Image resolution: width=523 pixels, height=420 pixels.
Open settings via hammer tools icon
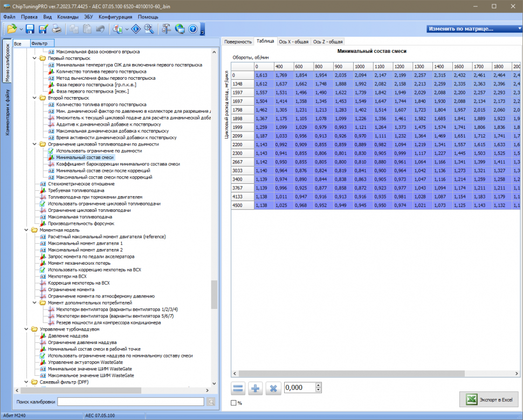(x=167, y=29)
